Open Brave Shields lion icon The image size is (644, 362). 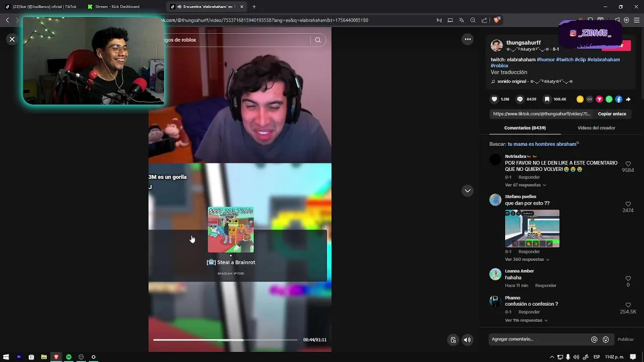click(x=497, y=20)
